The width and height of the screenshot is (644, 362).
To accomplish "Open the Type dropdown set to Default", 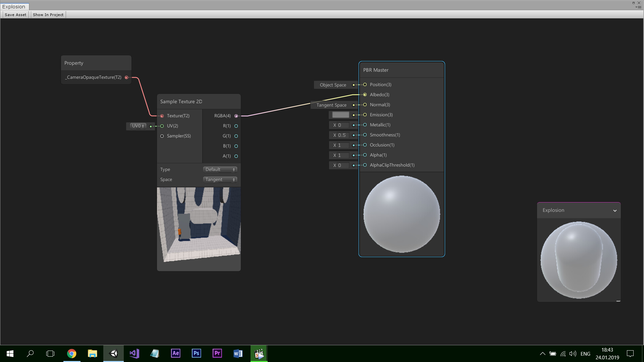I will click(x=220, y=170).
